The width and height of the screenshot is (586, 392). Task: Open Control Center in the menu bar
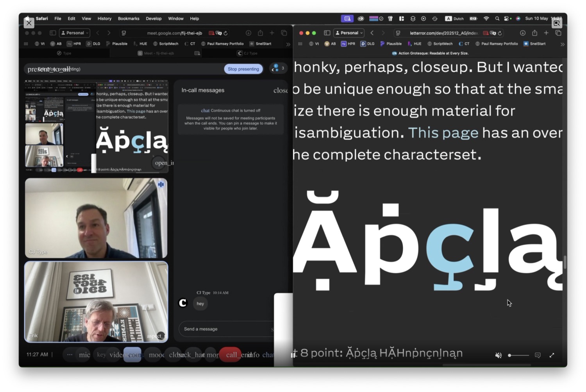pyautogui.click(x=507, y=18)
